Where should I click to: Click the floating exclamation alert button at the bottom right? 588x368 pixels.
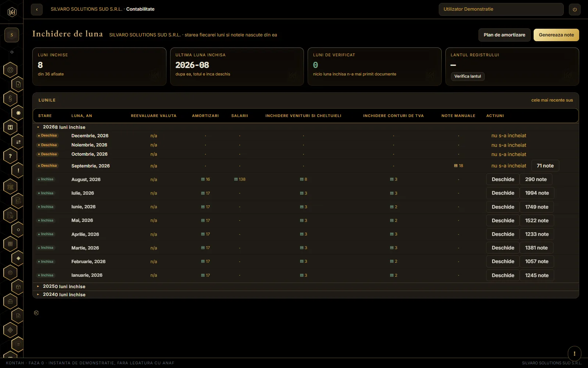click(574, 353)
